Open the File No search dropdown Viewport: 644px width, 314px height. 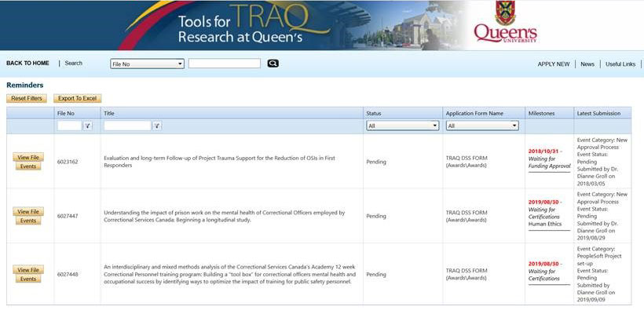tap(148, 64)
